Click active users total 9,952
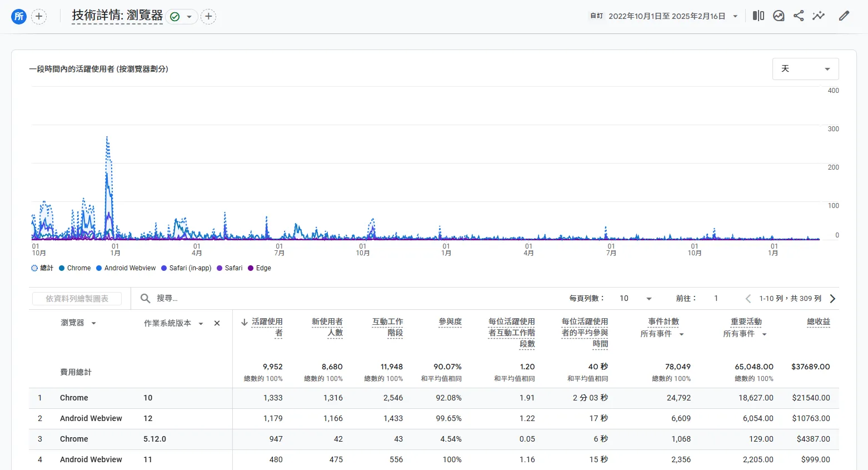Viewport: 868px width, 470px height. click(272, 367)
